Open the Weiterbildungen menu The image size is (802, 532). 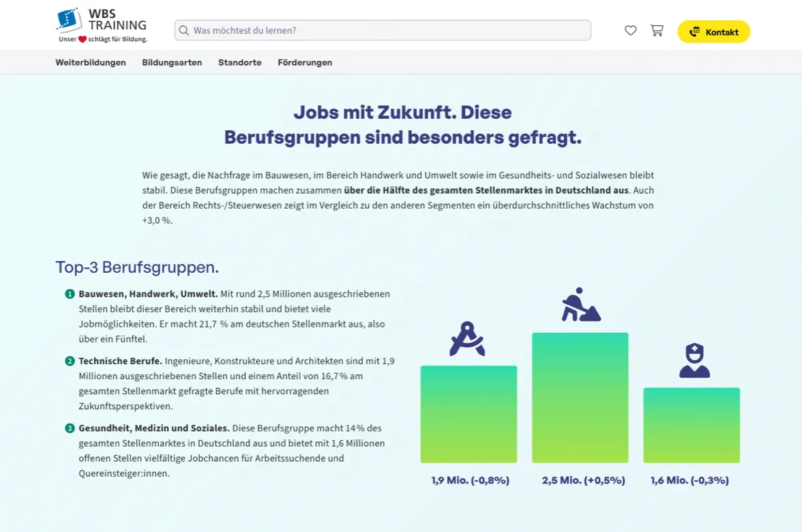pyautogui.click(x=91, y=63)
